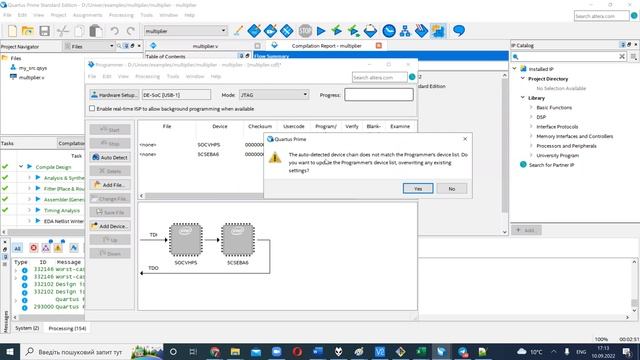640x360 pixels.
Task: Switch to Processing (154) messages tab
Action: [x=67, y=328]
